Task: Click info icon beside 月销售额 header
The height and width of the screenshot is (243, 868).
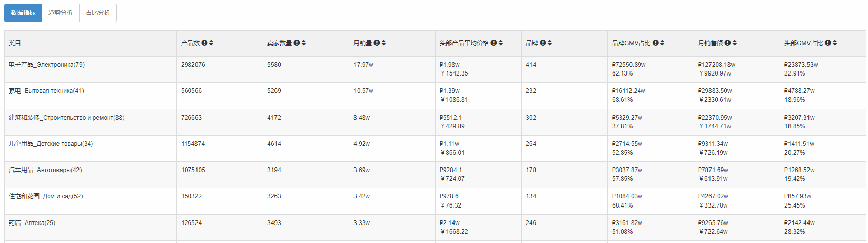Action: coord(727,43)
